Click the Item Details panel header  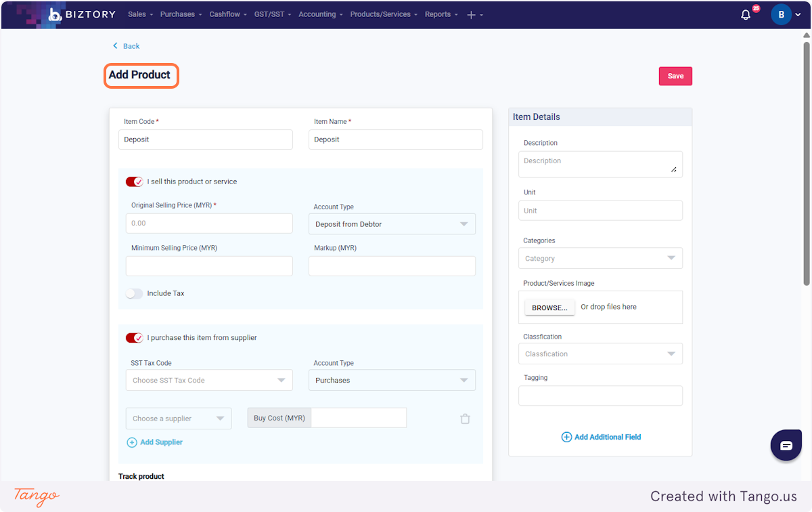click(x=600, y=116)
